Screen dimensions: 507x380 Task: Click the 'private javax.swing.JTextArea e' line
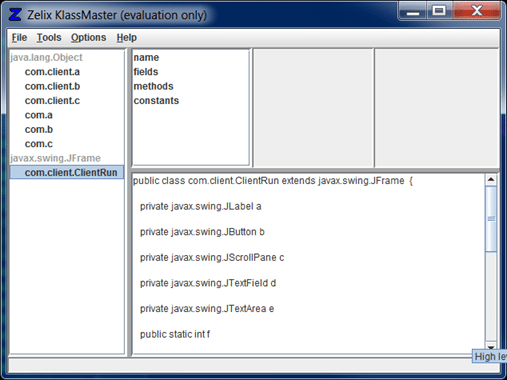[207, 309]
